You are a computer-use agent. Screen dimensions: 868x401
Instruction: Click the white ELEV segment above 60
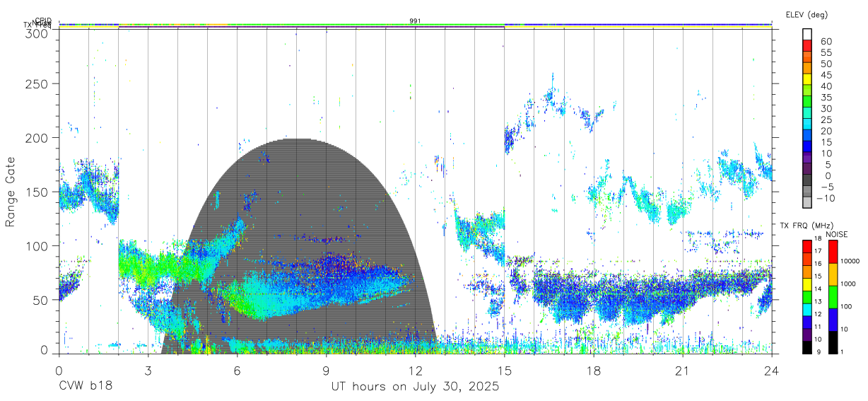[x=809, y=35]
